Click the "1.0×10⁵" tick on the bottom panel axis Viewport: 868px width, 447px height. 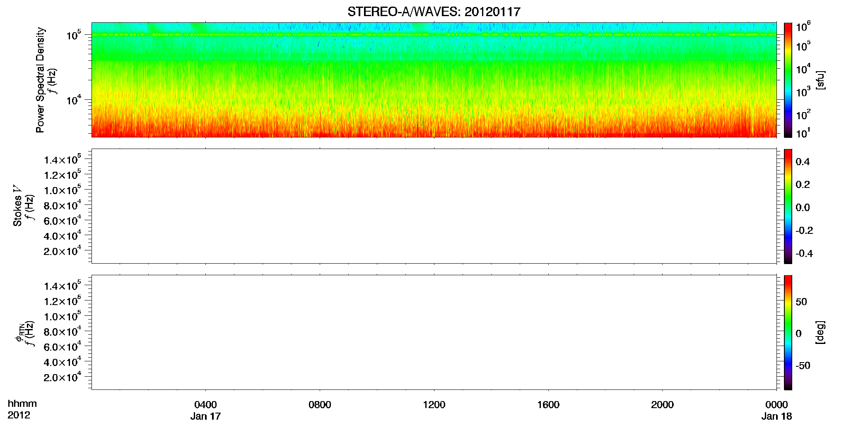click(x=63, y=316)
